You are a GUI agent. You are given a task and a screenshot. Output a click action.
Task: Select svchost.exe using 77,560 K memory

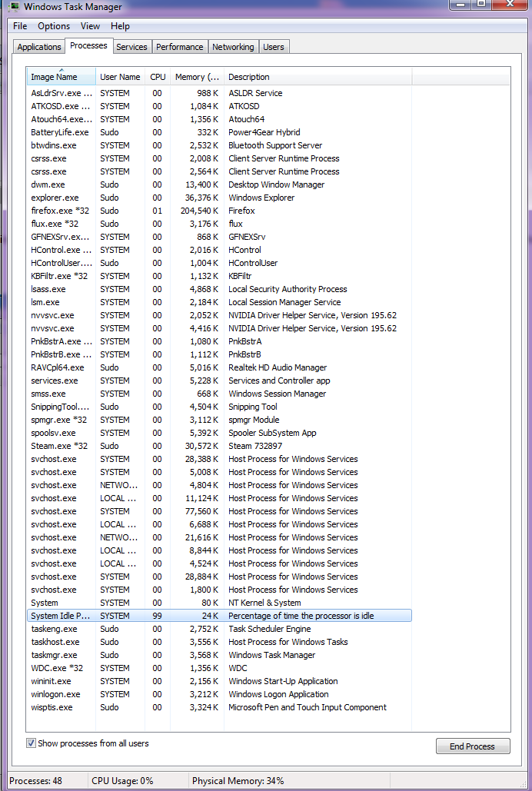click(x=219, y=511)
